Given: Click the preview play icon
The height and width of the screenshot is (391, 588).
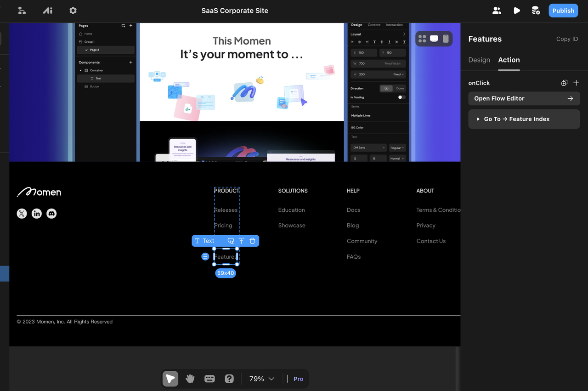Looking at the screenshot, I should click(517, 11).
